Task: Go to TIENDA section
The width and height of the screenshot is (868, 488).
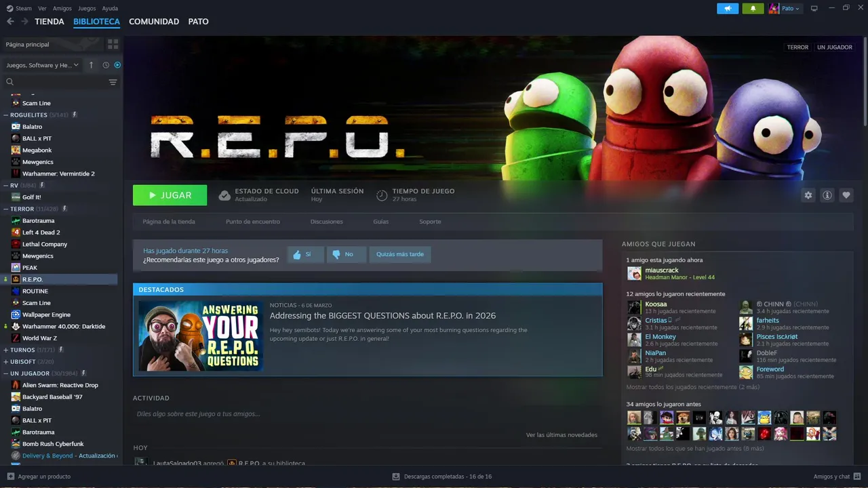Action: [50, 22]
